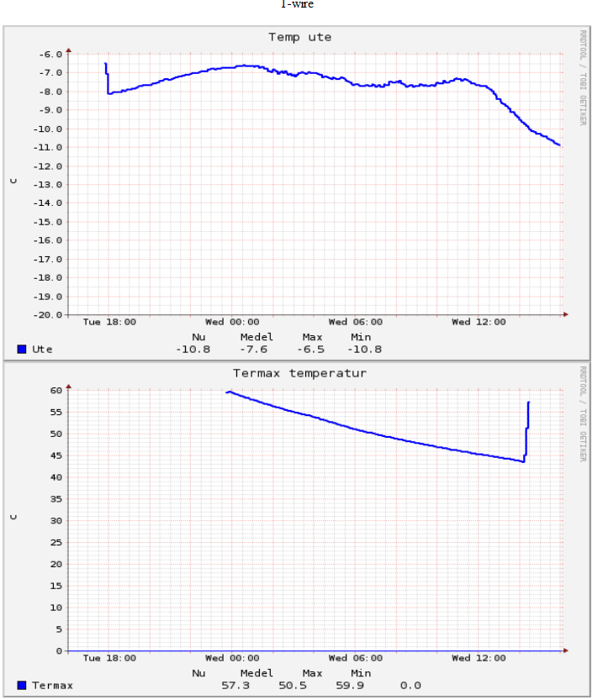Click 'Tue 18:00' label on Termax graph

click(109, 658)
